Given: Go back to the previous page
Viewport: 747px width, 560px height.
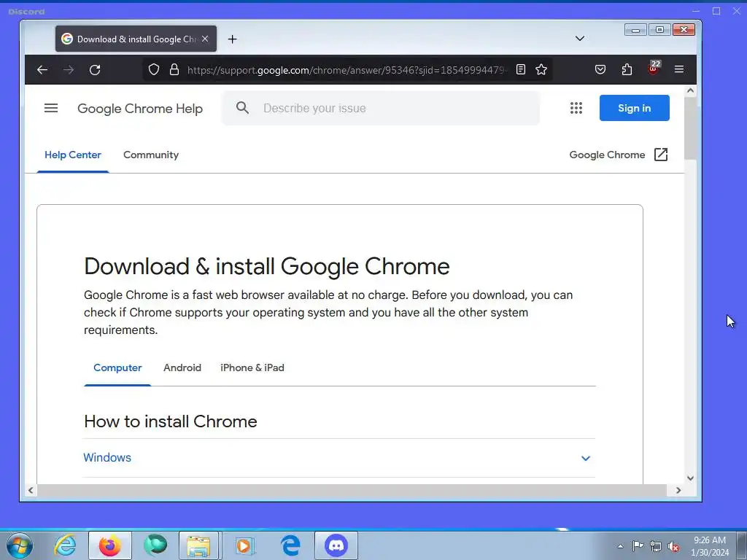Looking at the screenshot, I should coord(42,70).
